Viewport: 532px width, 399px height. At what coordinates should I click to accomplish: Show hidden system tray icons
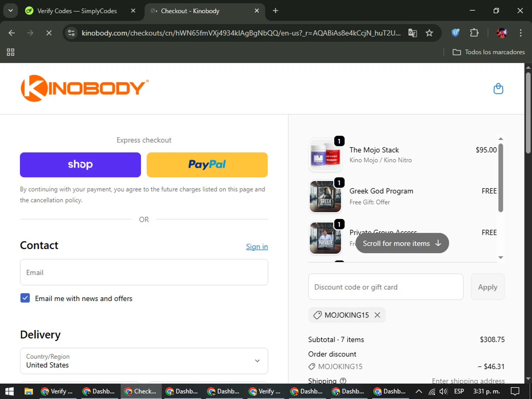click(419, 391)
